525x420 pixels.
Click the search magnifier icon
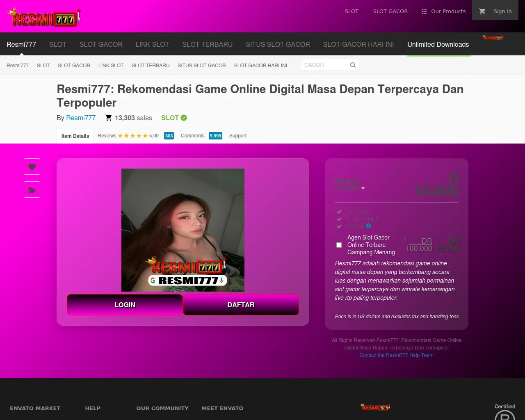tap(353, 65)
